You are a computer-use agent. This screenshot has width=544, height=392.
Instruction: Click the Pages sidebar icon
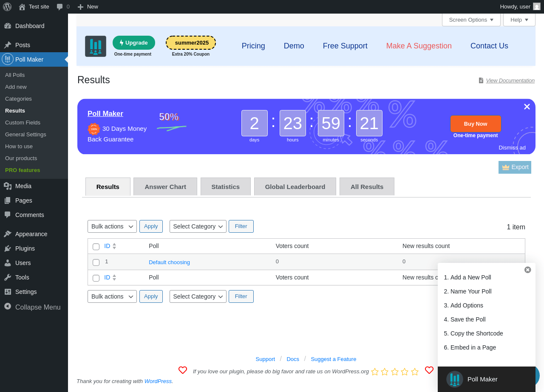[8, 200]
